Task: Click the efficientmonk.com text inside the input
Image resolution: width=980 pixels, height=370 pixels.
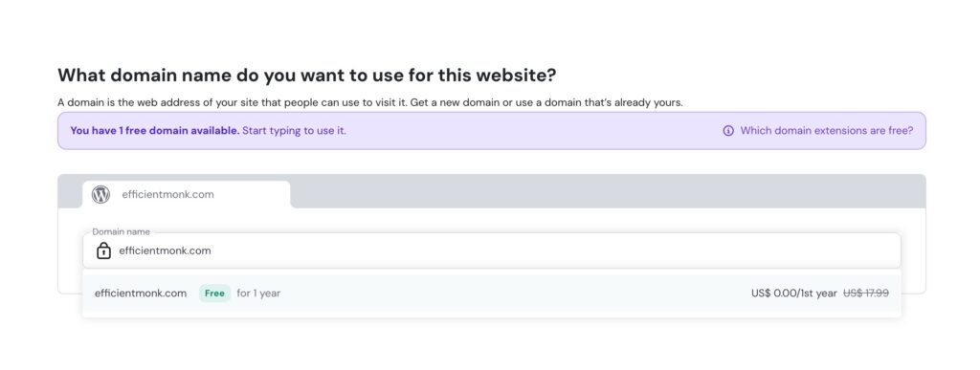Action: tap(165, 250)
